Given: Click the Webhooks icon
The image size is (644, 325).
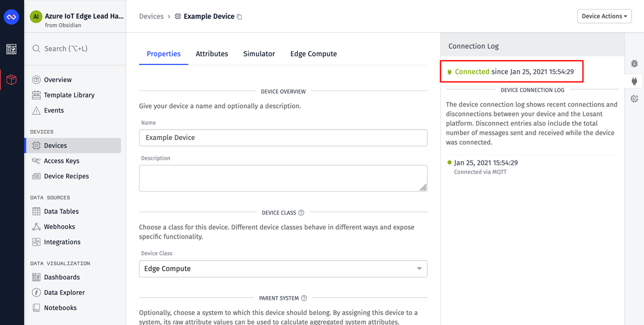Looking at the screenshot, I should tap(36, 227).
